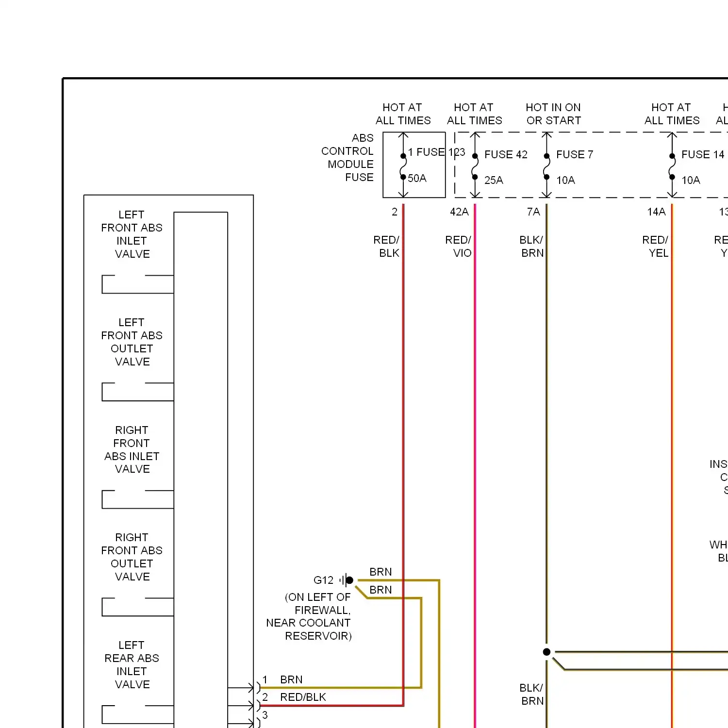Click the Fuse 123 symbol in the solid box
The width and height of the screenshot is (728, 728).
[x=403, y=165]
